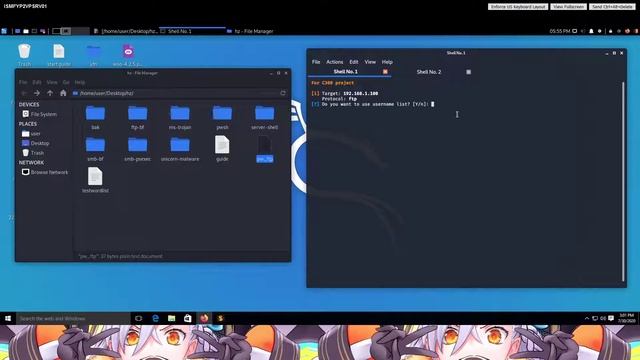Open File Manager's Edit menu
This screenshot has height=360, width=640.
[37, 82]
